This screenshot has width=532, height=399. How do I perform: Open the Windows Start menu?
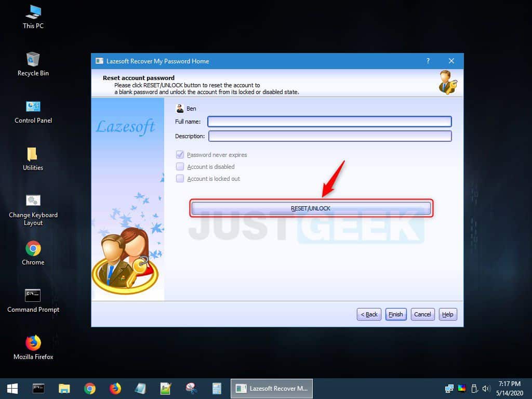(x=12, y=389)
